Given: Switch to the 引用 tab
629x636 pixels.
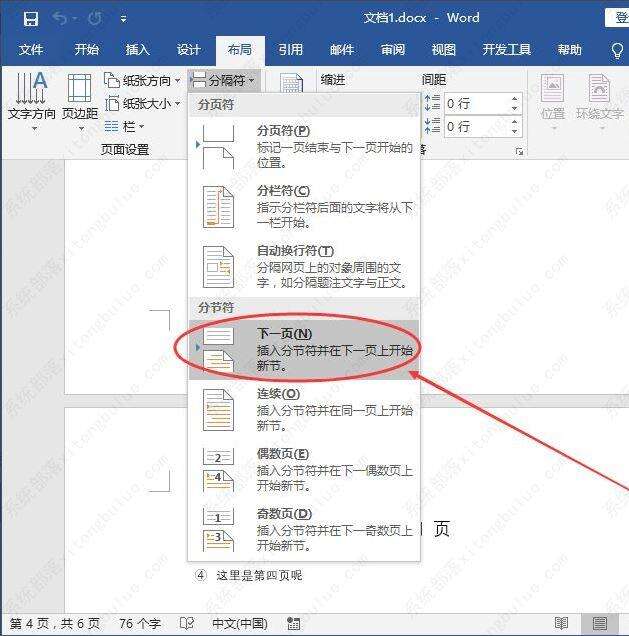Looking at the screenshot, I should click(x=291, y=49).
